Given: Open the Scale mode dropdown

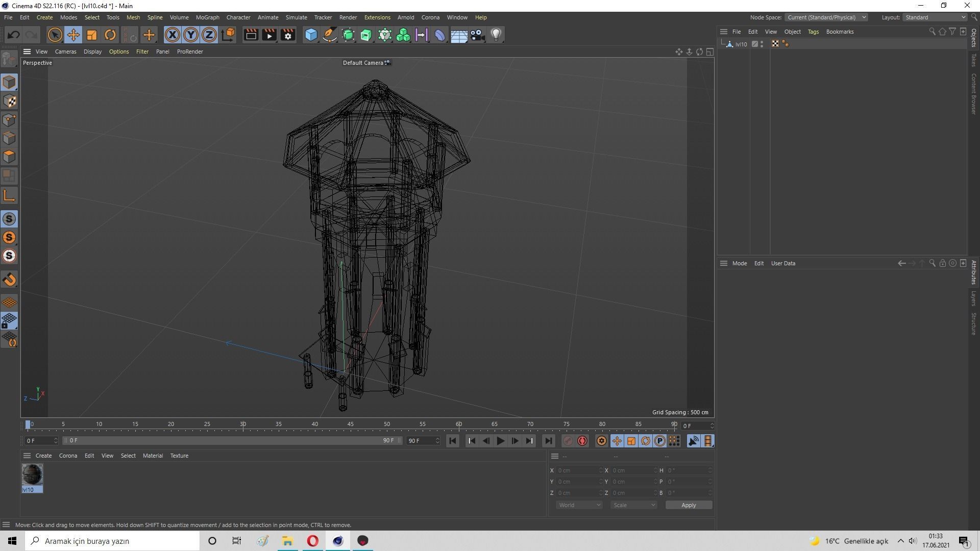Looking at the screenshot, I should click(x=633, y=505).
